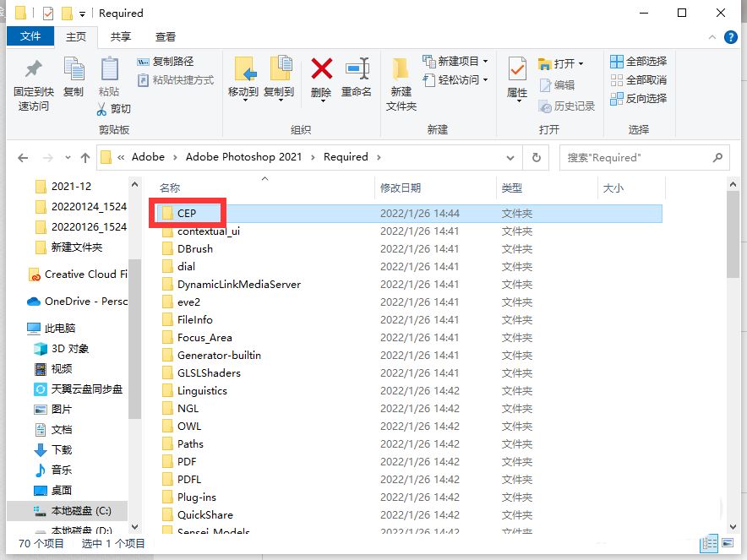The height and width of the screenshot is (560, 747).
Task: Click Adobe in the address path
Action: (148, 157)
